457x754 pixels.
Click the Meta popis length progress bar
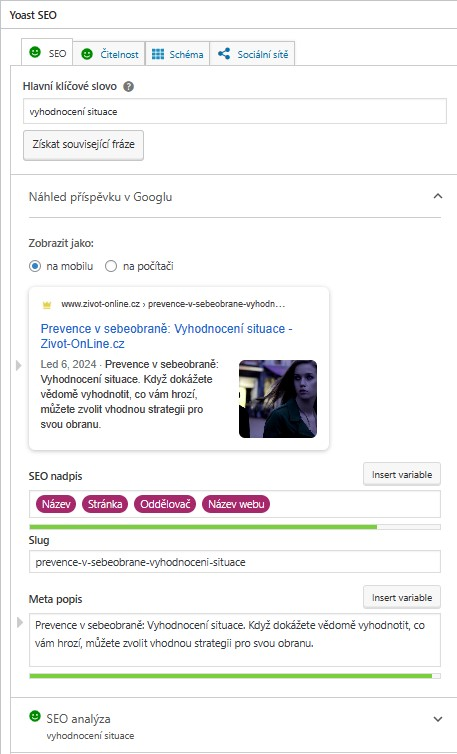[x=235, y=676]
